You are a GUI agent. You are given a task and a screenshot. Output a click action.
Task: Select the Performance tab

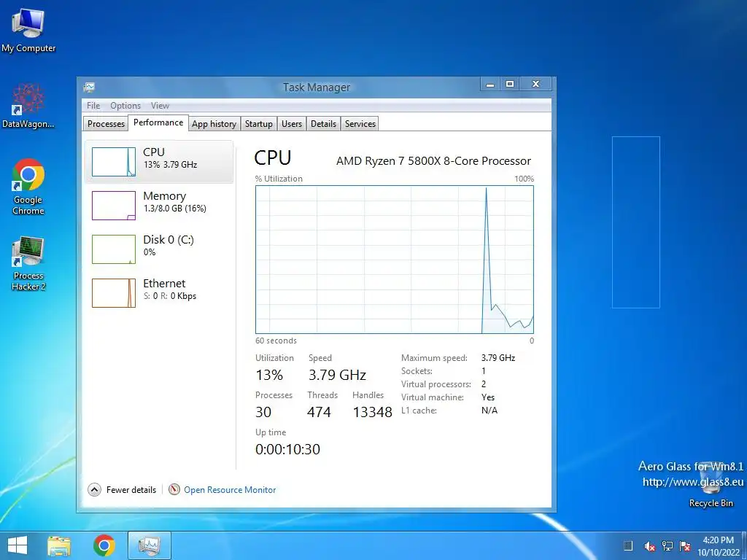(x=158, y=122)
